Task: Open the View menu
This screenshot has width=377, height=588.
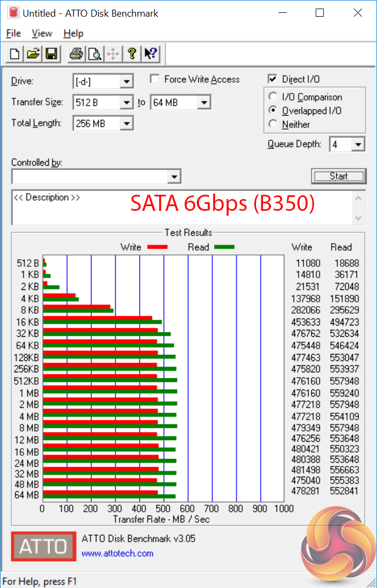Action: [41, 33]
